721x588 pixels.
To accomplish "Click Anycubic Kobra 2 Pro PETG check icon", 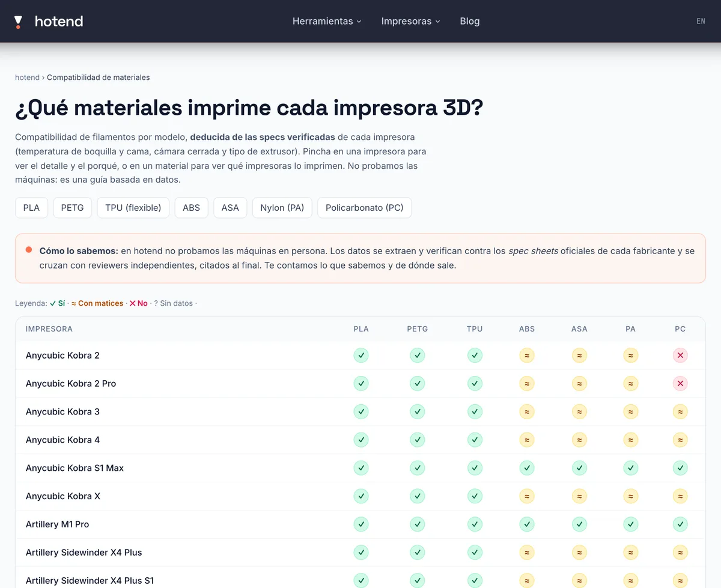I will coord(418,384).
